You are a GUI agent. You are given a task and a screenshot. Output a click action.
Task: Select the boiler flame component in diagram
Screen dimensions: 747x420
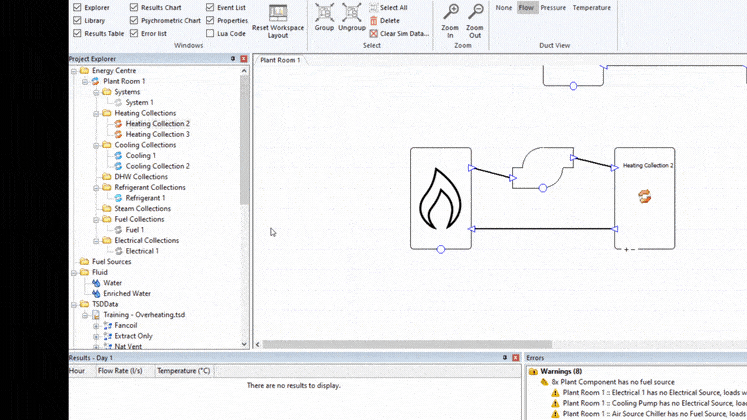pos(441,198)
